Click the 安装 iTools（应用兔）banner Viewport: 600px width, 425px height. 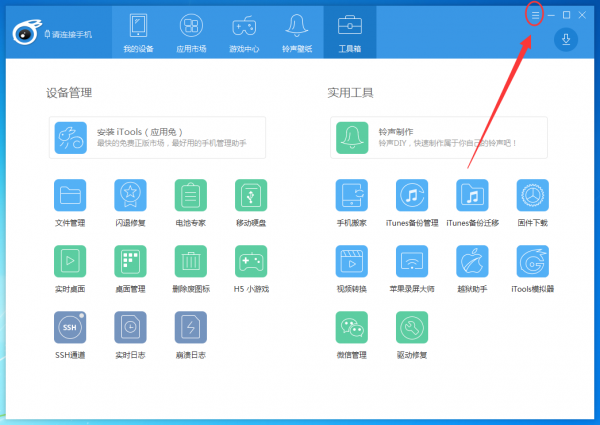pyautogui.click(x=157, y=138)
